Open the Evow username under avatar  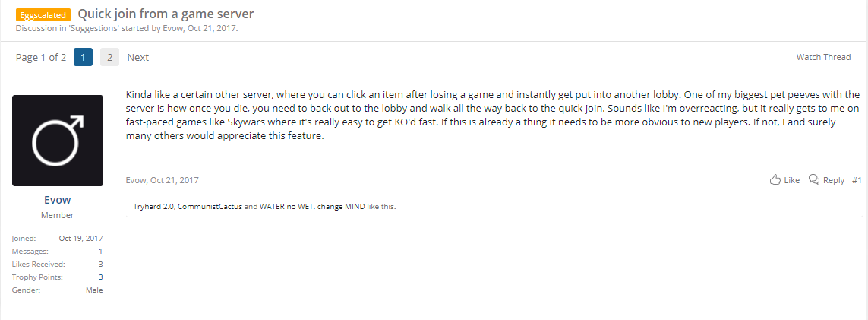(58, 200)
